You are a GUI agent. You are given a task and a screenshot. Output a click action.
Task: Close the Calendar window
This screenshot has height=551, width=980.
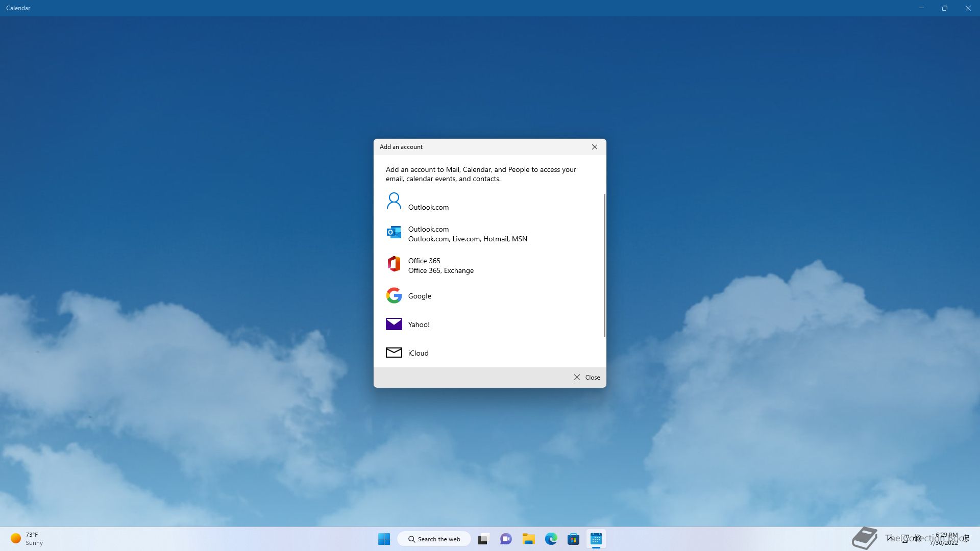[968, 8]
